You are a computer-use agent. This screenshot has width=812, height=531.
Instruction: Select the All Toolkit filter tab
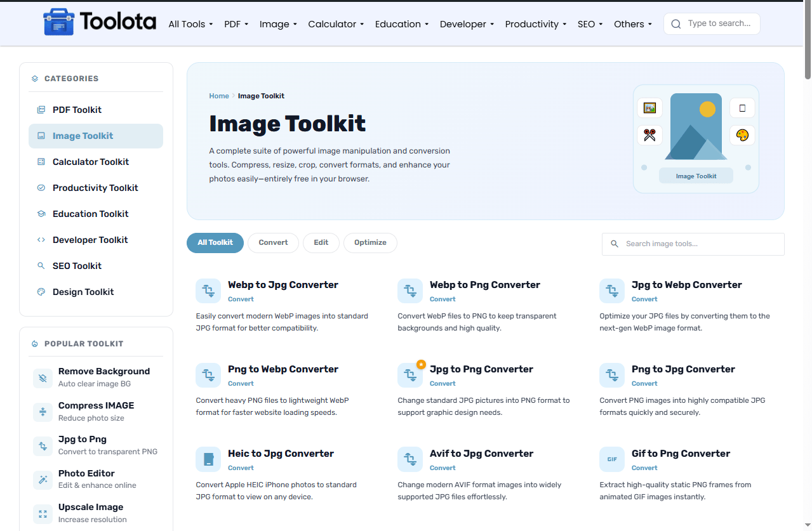point(215,243)
